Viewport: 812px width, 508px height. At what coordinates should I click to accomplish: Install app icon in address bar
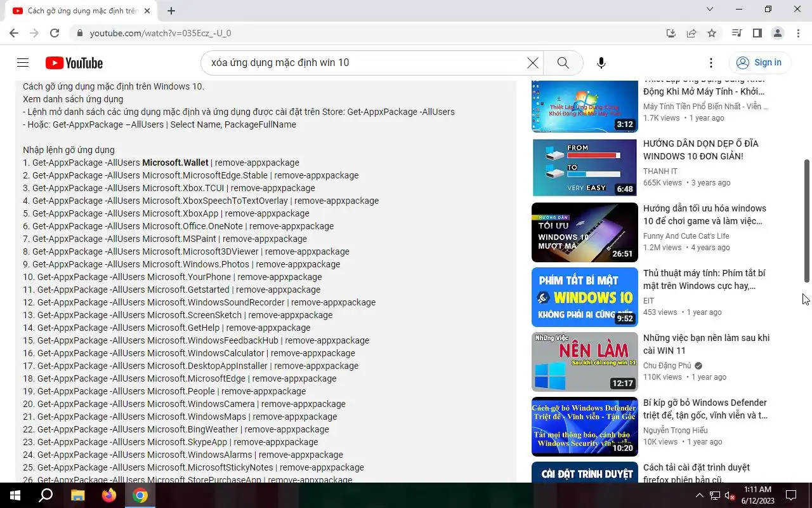(671, 33)
